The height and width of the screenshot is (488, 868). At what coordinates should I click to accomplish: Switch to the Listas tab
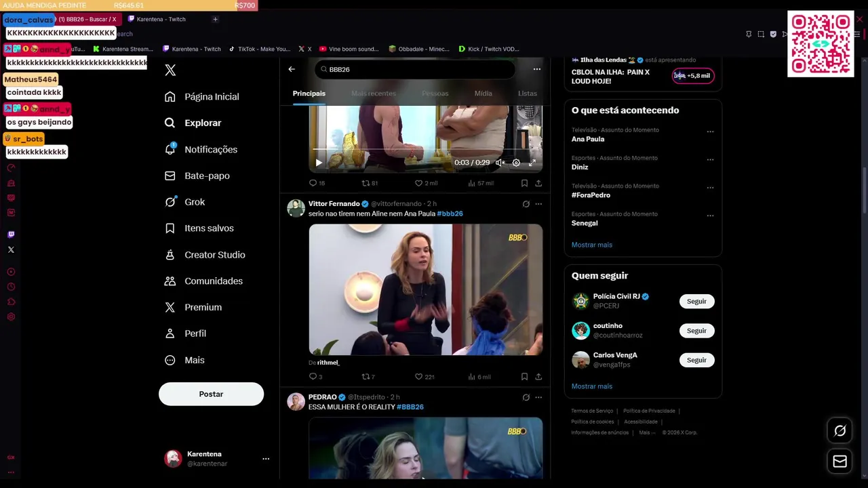click(x=527, y=94)
